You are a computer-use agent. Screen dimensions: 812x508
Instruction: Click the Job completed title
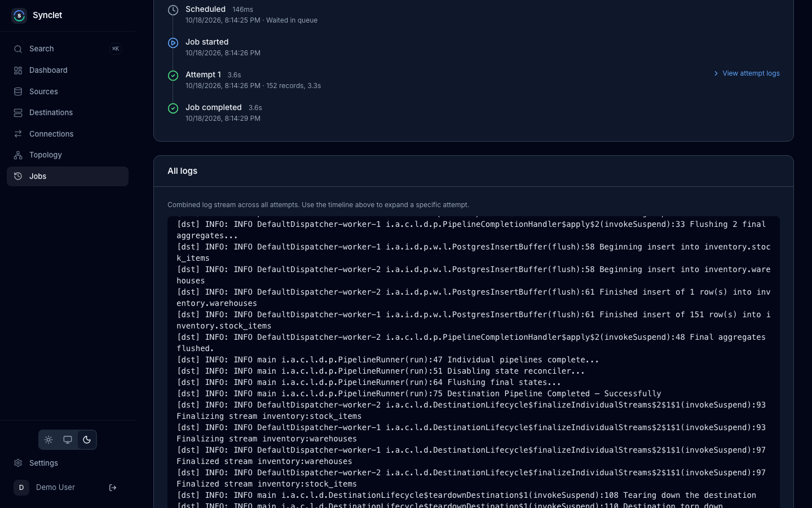point(214,107)
